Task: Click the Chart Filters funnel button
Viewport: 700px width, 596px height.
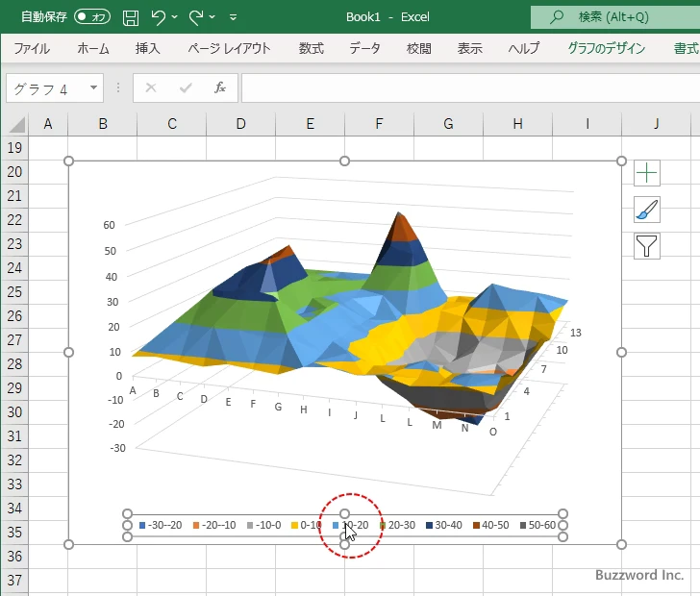Action: [x=647, y=245]
